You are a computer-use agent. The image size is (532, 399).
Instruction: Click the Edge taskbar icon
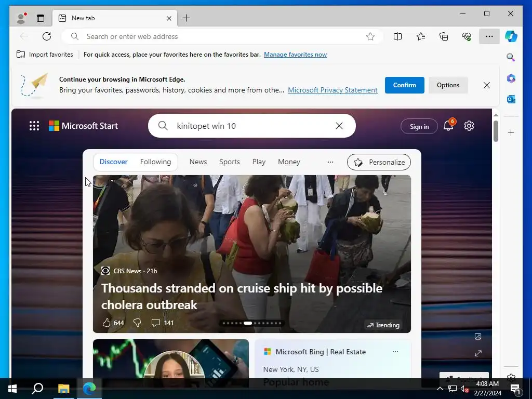[89, 389]
